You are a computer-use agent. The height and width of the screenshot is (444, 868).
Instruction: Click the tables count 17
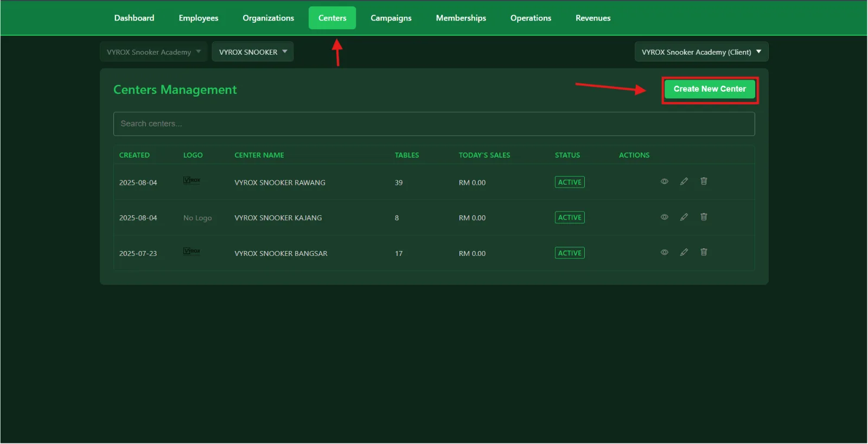[x=399, y=254]
